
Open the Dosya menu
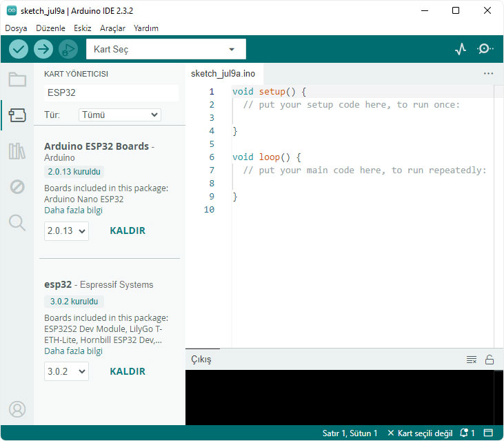16,28
